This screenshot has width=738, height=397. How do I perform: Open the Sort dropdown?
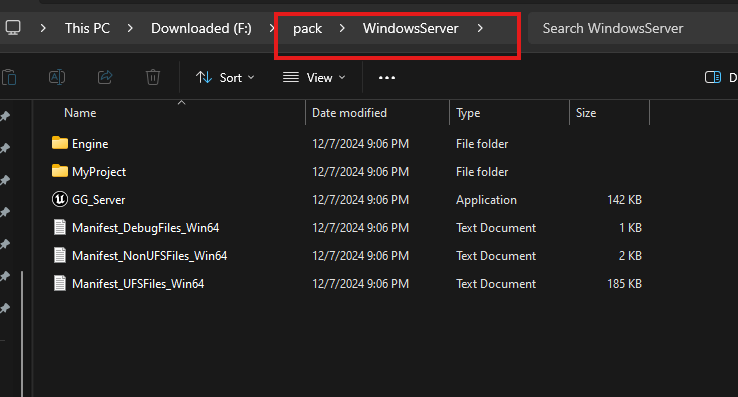pyautogui.click(x=225, y=78)
